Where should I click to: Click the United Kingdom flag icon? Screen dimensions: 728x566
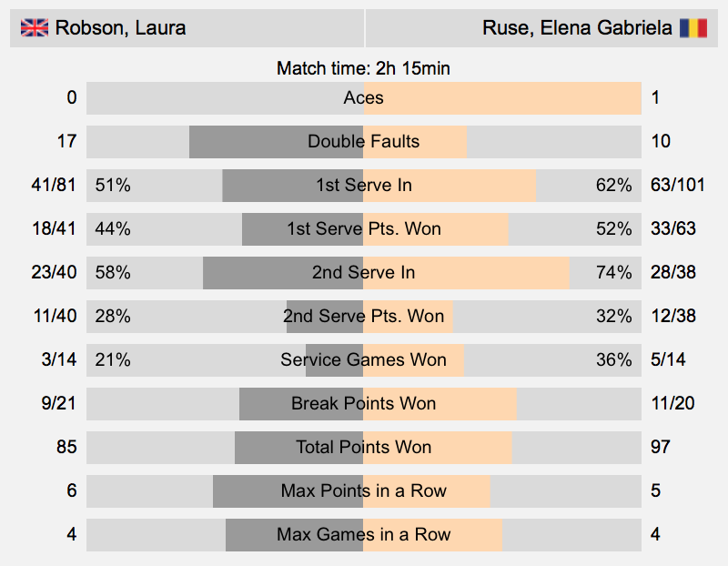35,28
